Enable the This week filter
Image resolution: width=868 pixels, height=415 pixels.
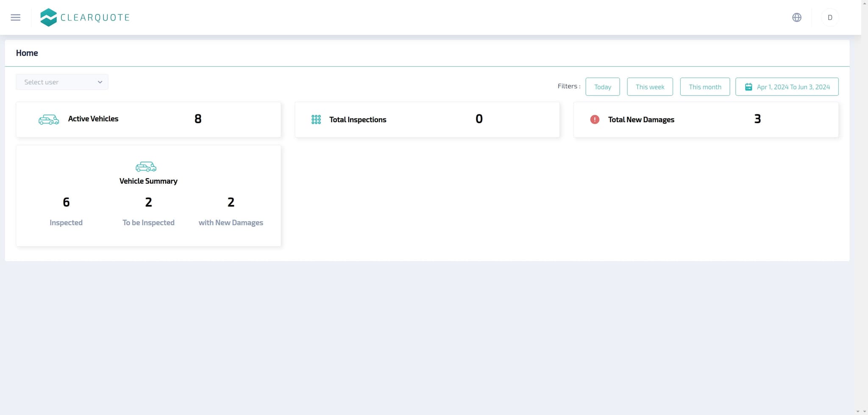[x=650, y=86]
